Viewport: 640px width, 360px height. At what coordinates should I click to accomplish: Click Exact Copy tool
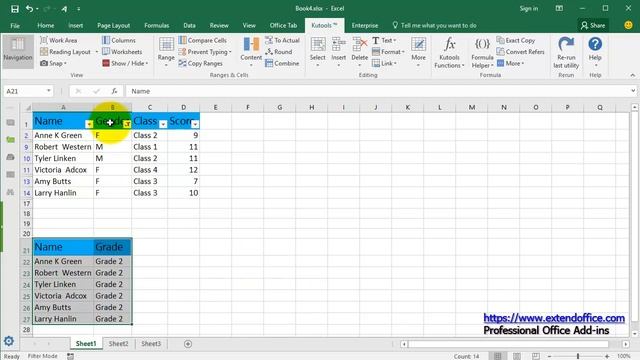516,40
